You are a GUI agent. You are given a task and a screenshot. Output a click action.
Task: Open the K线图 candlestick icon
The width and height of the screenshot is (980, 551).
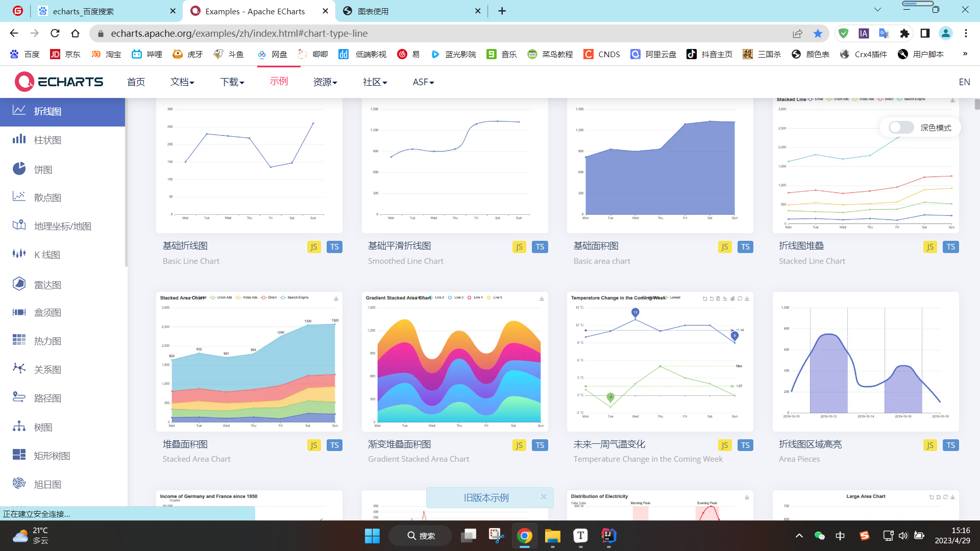click(x=19, y=254)
